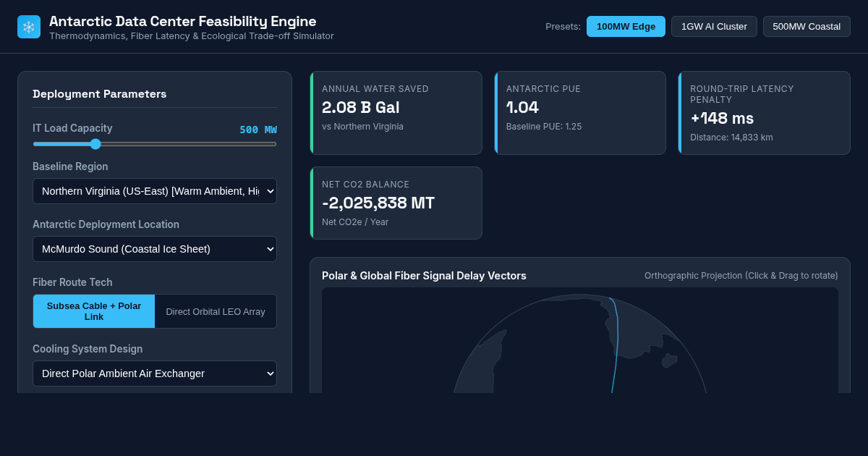868x456 pixels.
Task: Click the Annual Water Saved card
Action: tap(396, 113)
